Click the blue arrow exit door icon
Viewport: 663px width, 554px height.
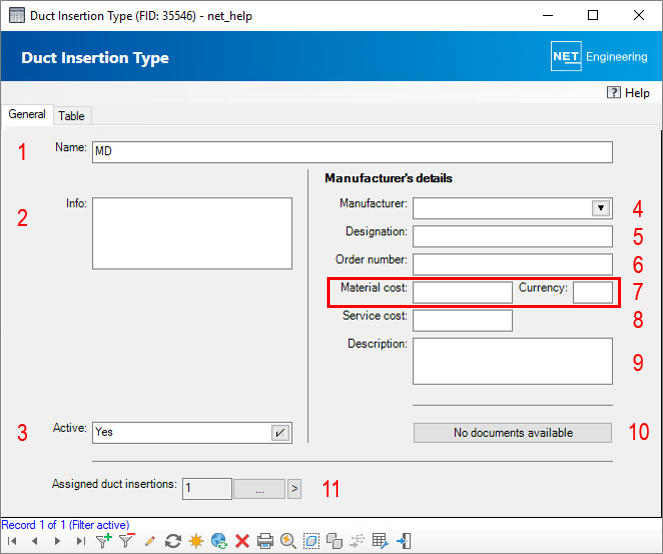pos(403,541)
